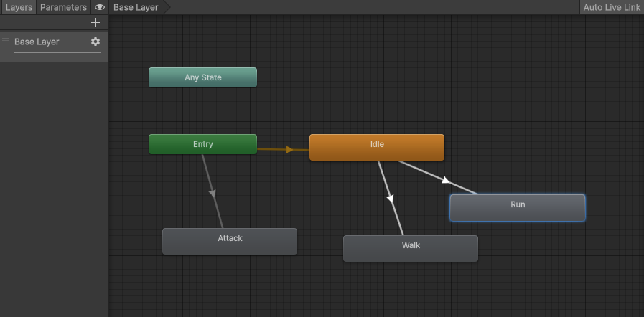Click the transition arrow between Entry and Attack
The width and height of the screenshot is (644, 317).
click(x=213, y=192)
